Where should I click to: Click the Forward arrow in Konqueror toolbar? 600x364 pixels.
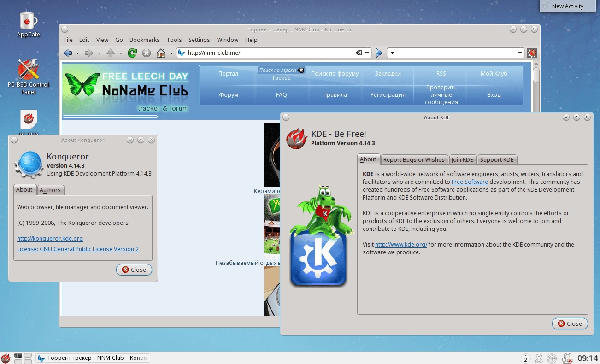tap(89, 53)
